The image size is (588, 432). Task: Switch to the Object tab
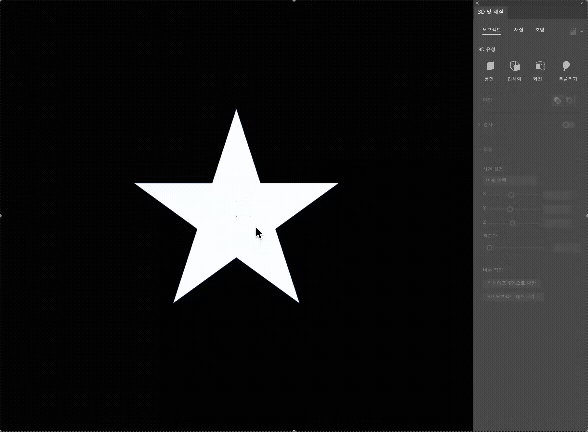(491, 30)
